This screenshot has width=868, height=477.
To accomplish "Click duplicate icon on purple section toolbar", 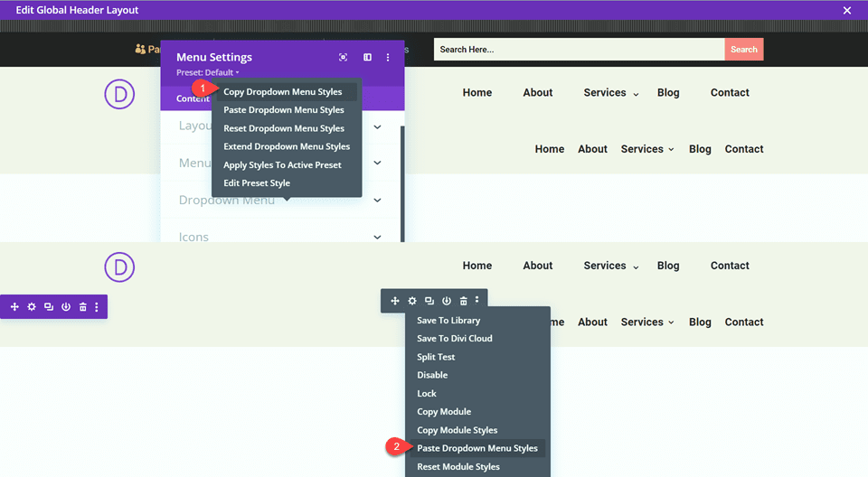I will coord(49,307).
